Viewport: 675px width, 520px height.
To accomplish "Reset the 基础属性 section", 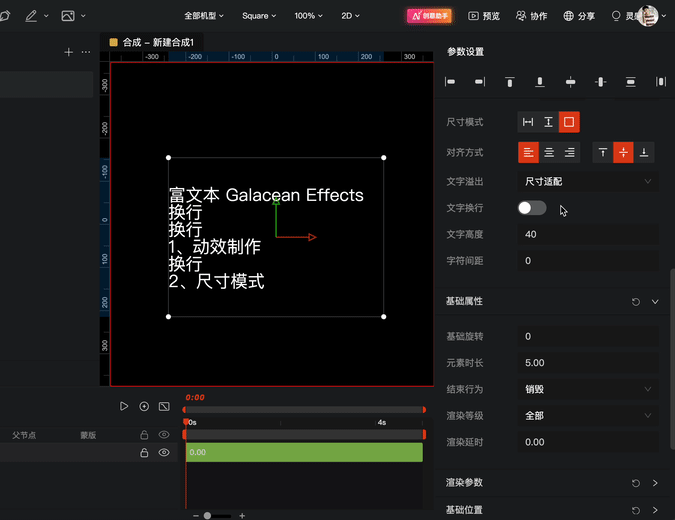I will click(636, 302).
